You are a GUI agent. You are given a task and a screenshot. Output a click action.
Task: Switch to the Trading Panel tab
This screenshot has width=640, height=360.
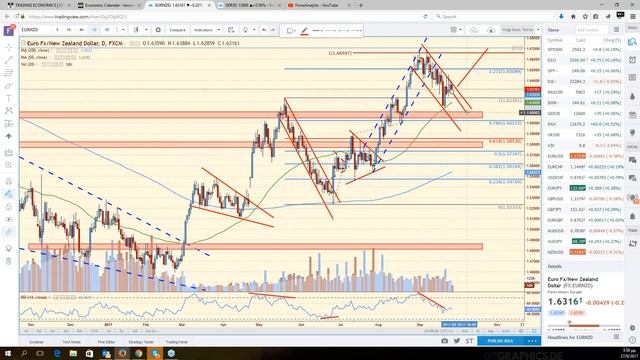177,342
